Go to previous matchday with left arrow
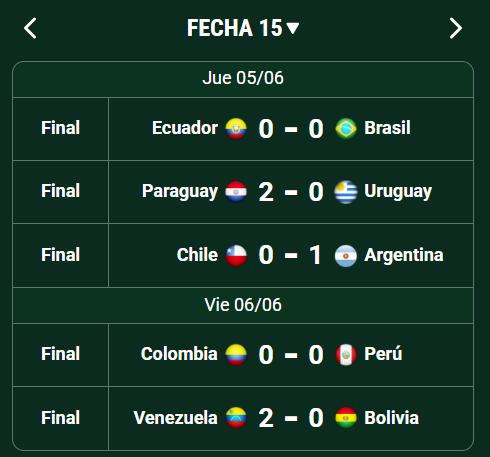The height and width of the screenshot is (457, 490). tap(30, 28)
